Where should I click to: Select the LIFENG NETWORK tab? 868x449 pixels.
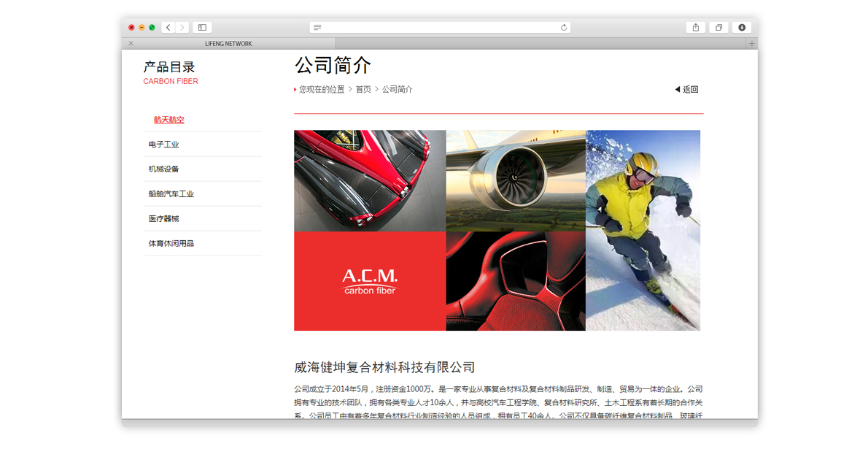click(228, 43)
